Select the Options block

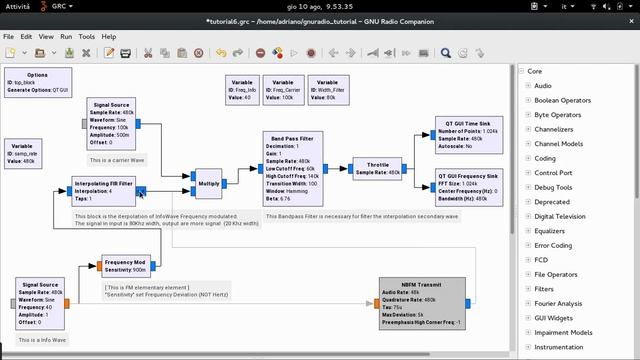pyautogui.click(x=38, y=82)
